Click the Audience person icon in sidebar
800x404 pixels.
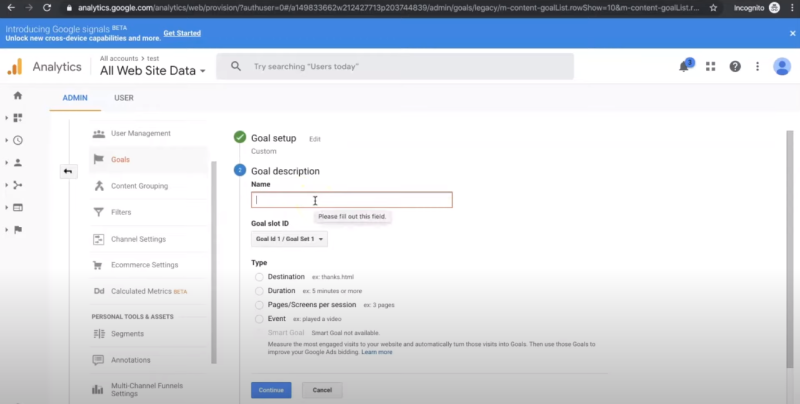17,162
